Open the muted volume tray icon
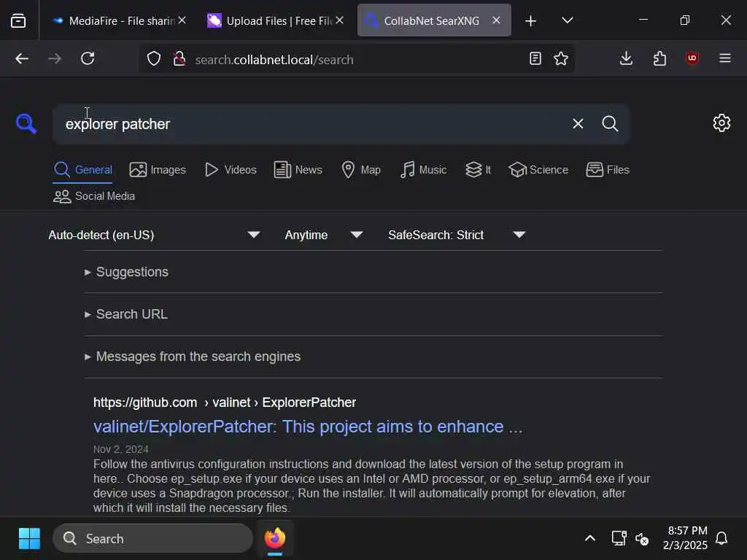 pos(642,539)
